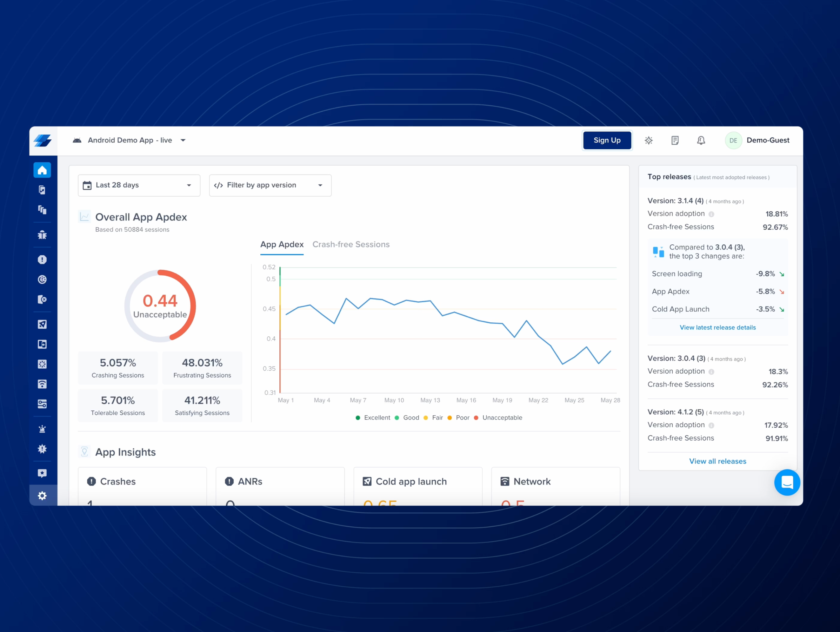The width and height of the screenshot is (840, 632).
Task: Select the rocket launch icon in sidebar
Action: coord(42,324)
